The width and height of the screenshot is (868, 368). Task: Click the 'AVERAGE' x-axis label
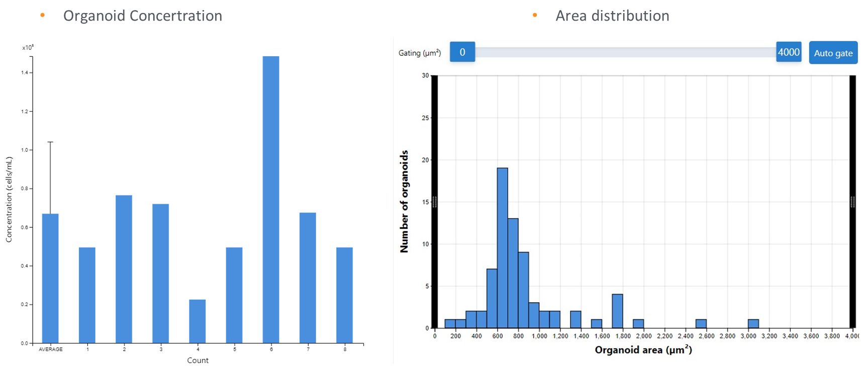coord(51,349)
